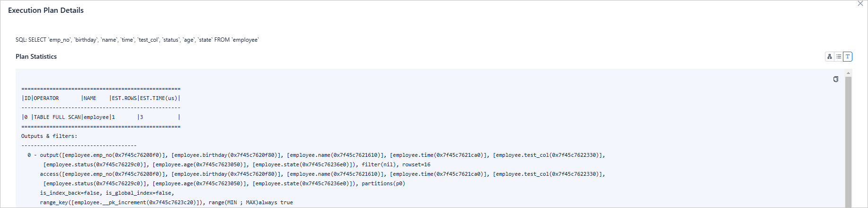Screen dimensions: 868x208
Task: Select the text format plan view
Action: click(x=848, y=57)
